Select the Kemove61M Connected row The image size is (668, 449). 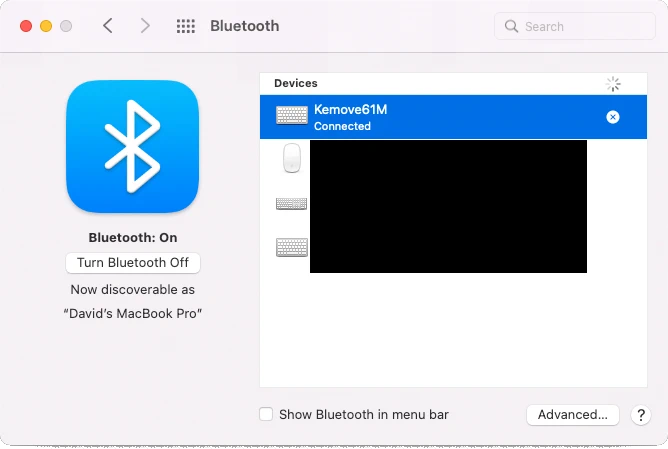coord(450,117)
